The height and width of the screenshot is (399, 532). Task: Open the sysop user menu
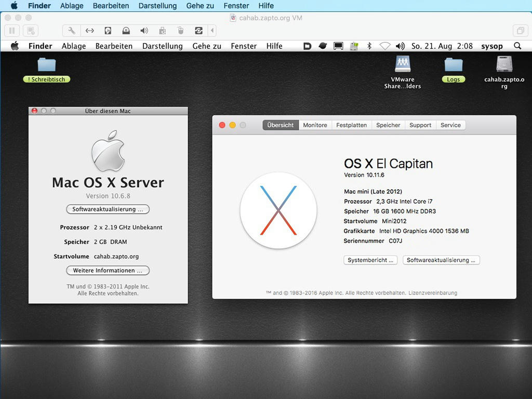[491, 46]
